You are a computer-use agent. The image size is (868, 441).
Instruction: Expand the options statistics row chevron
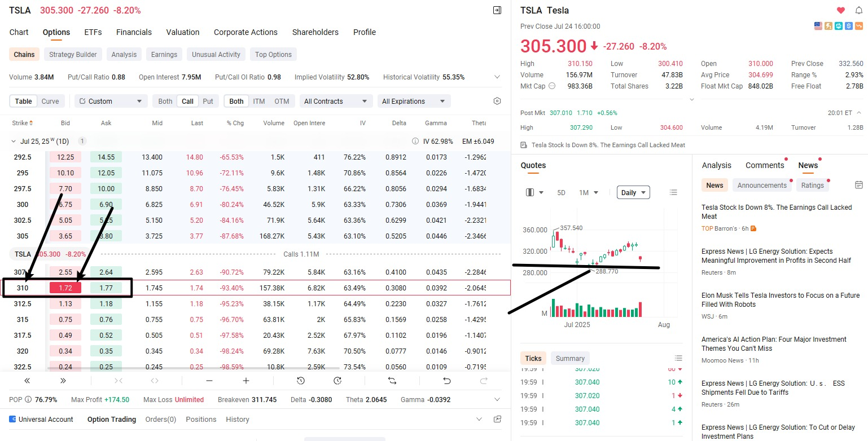(x=497, y=77)
